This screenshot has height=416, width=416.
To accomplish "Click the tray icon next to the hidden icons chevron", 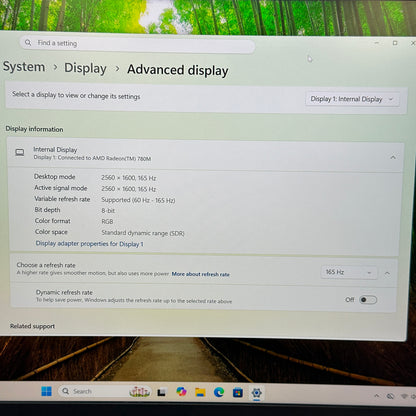I will pos(390,396).
